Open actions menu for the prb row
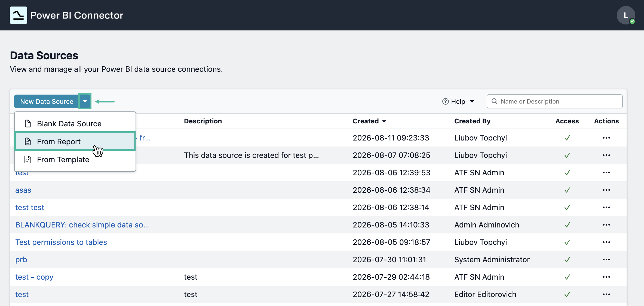This screenshot has height=306, width=644. [606, 260]
